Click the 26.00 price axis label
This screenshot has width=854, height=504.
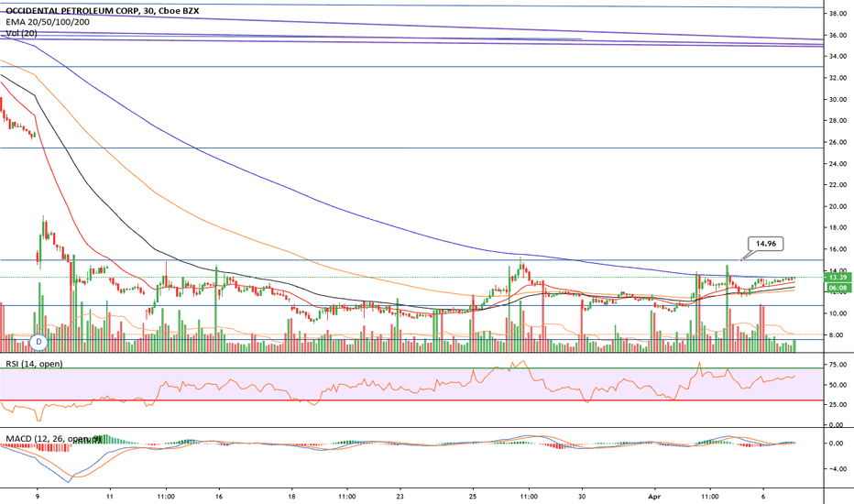point(838,142)
